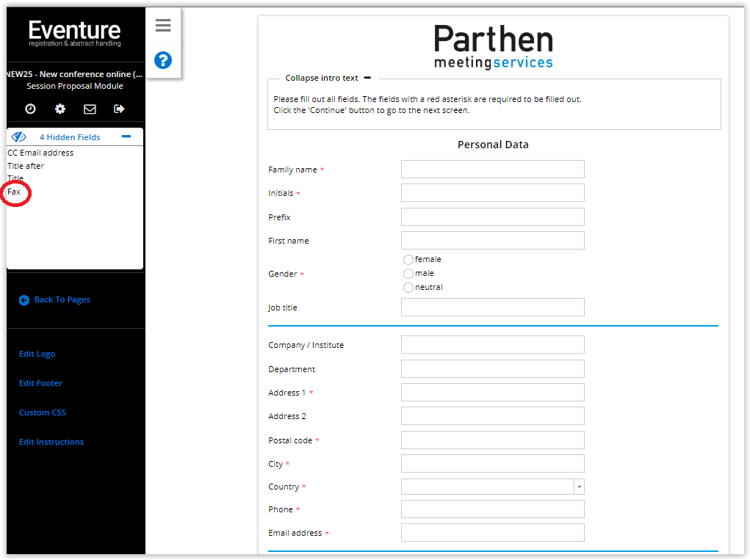Open the Custom CSS link

coord(43,412)
